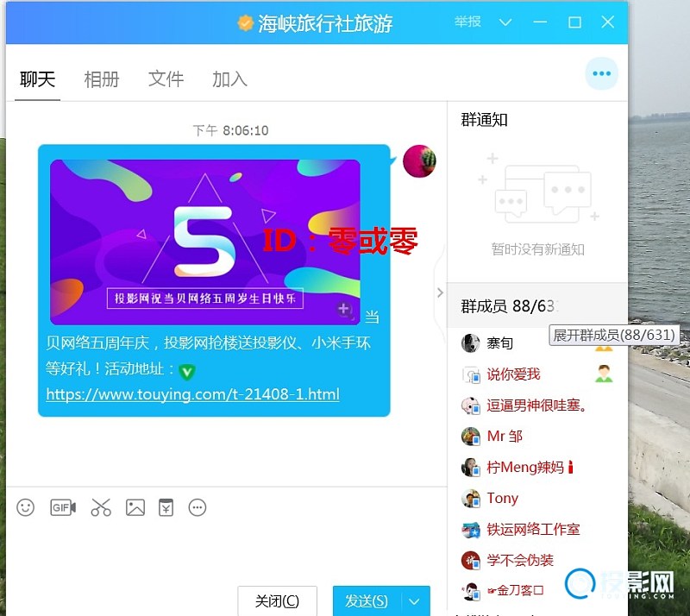
Task: Select member name 说你爱我
Action: pyautogui.click(x=513, y=374)
